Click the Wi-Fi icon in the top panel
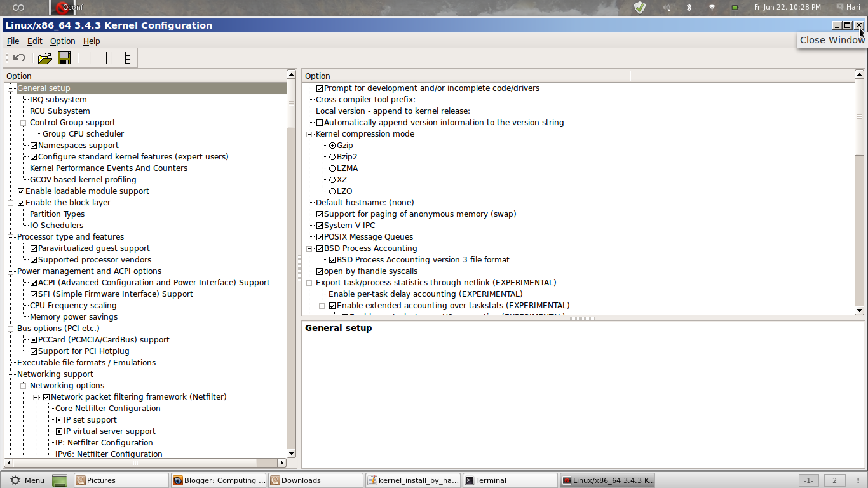The image size is (868, 488). click(x=712, y=8)
